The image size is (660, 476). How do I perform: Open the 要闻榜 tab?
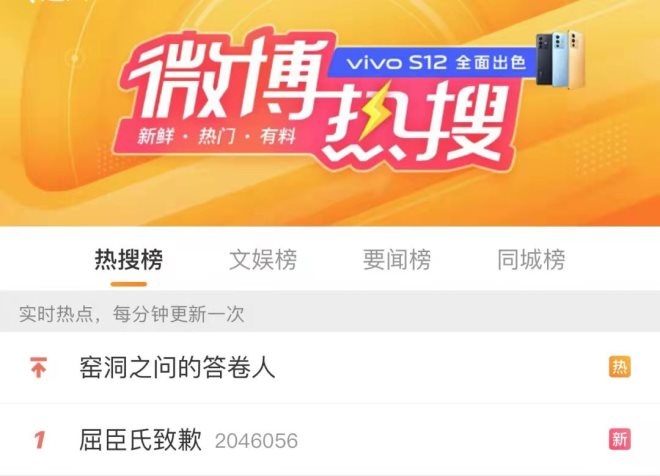pos(397,259)
